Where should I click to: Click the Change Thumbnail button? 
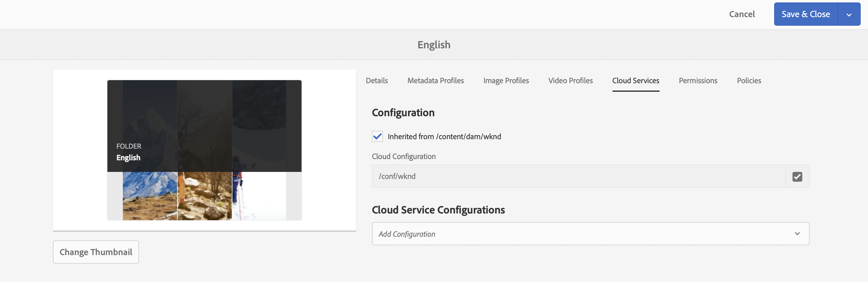(x=96, y=252)
